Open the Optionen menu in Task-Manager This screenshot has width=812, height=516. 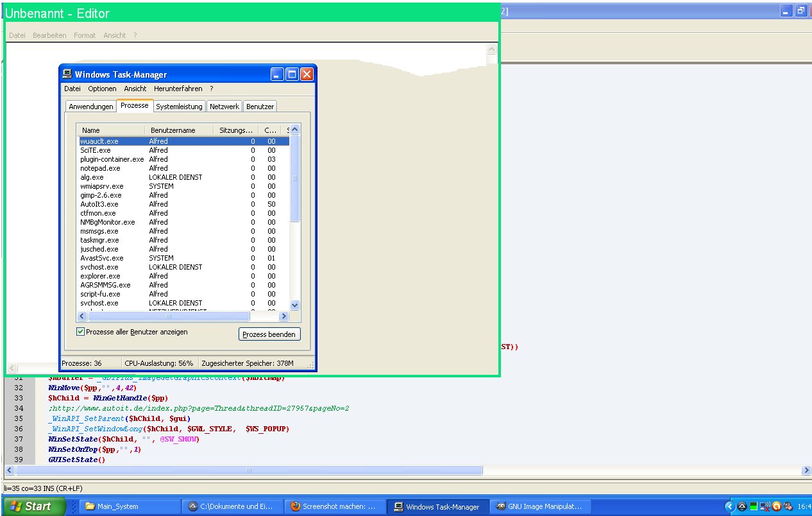tap(102, 89)
